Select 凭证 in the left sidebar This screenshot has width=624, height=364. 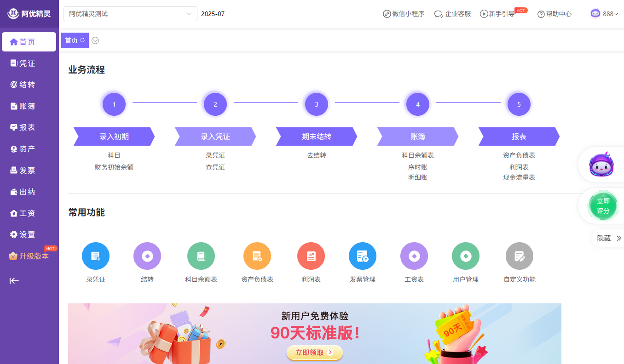pos(27,63)
